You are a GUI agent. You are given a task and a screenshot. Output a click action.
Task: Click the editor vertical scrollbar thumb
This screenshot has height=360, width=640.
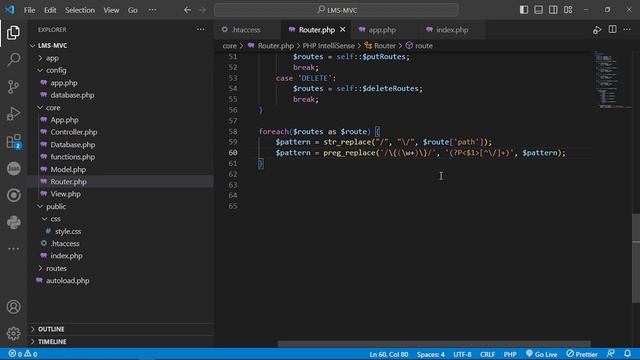point(636,258)
